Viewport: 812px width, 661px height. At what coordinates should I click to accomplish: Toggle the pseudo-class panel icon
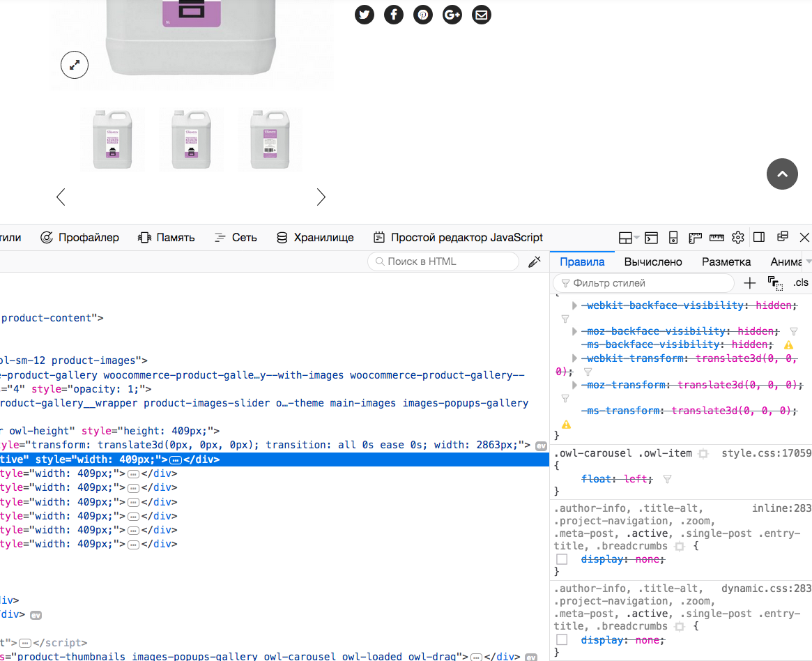click(x=775, y=283)
